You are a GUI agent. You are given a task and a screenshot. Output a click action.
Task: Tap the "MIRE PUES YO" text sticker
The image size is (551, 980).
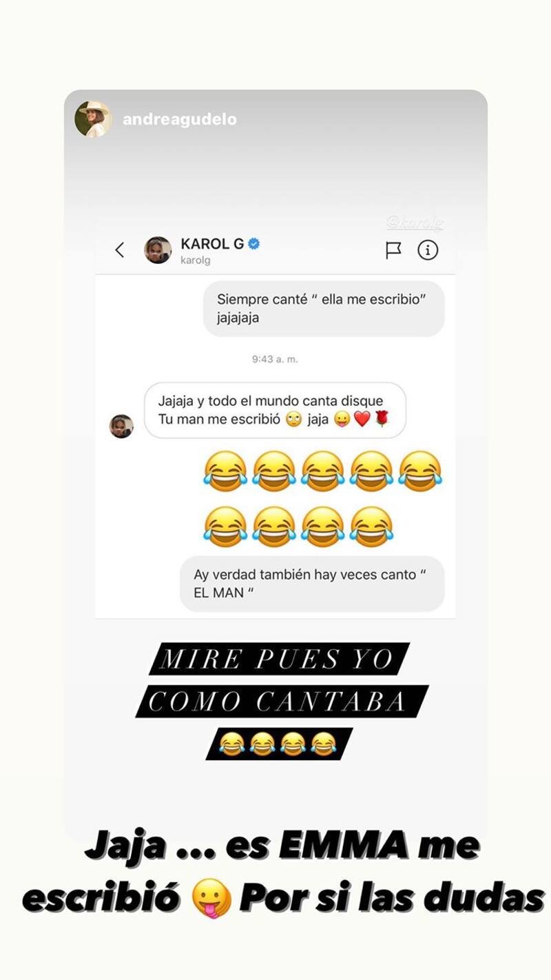(x=279, y=659)
